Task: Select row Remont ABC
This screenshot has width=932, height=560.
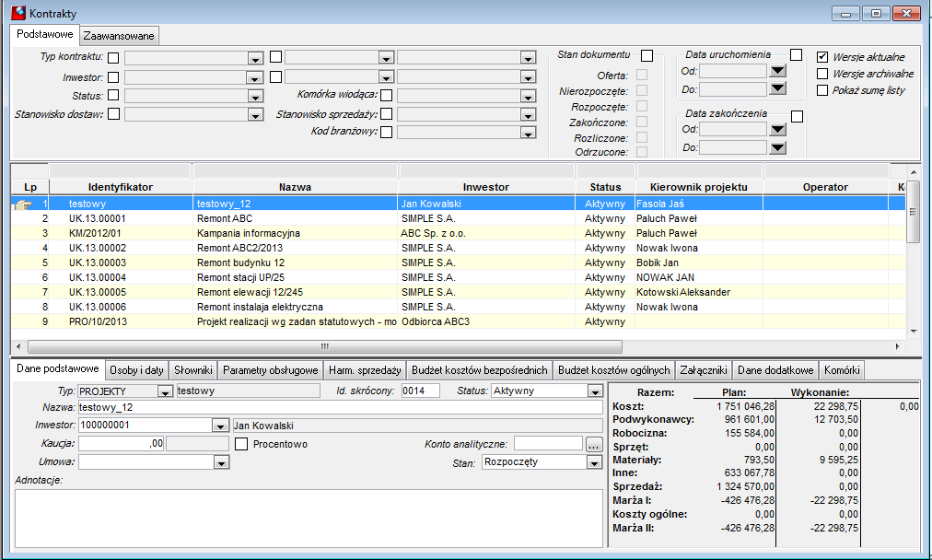Action: pyautogui.click(x=458, y=219)
